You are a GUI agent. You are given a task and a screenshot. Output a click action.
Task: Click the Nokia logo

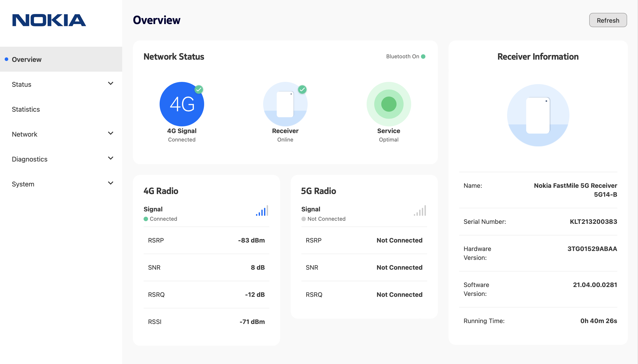pyautogui.click(x=49, y=20)
